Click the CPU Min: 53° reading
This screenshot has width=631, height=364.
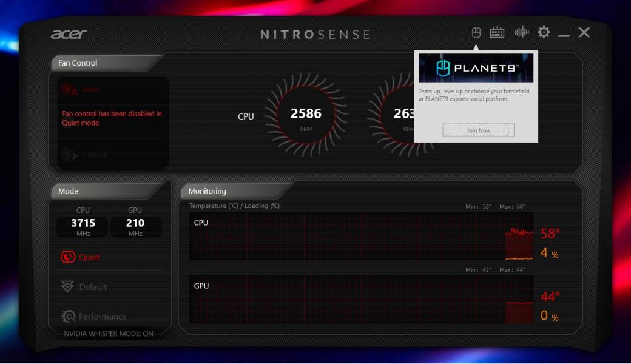478,206
